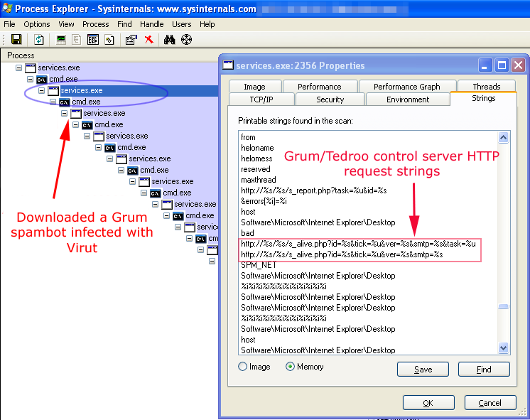Screen dimensions: 530x420
Task: Switch to the Environment tab
Action: [x=408, y=99]
